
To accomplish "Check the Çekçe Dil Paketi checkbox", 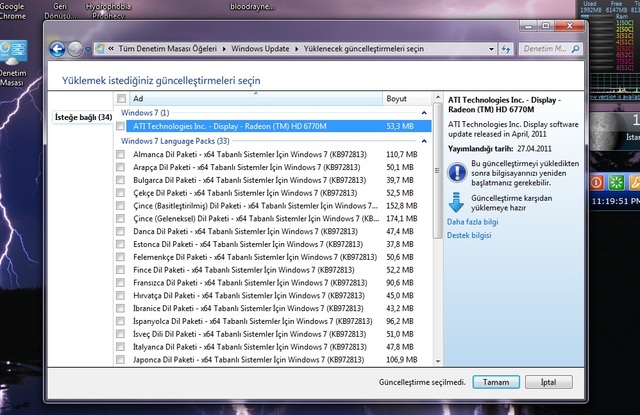I will (x=120, y=193).
